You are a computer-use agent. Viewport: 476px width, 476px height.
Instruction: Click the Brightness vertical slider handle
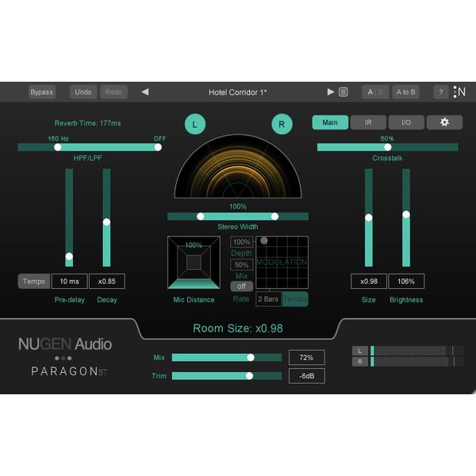pyautogui.click(x=406, y=215)
